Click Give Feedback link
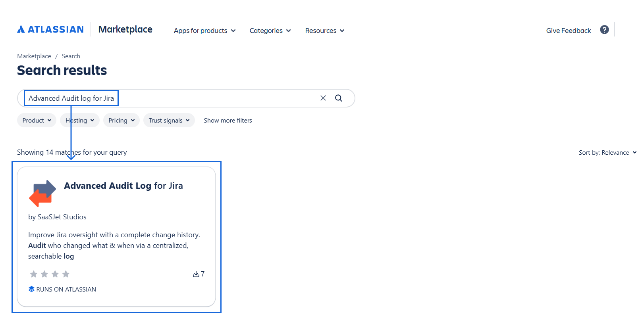 click(568, 31)
